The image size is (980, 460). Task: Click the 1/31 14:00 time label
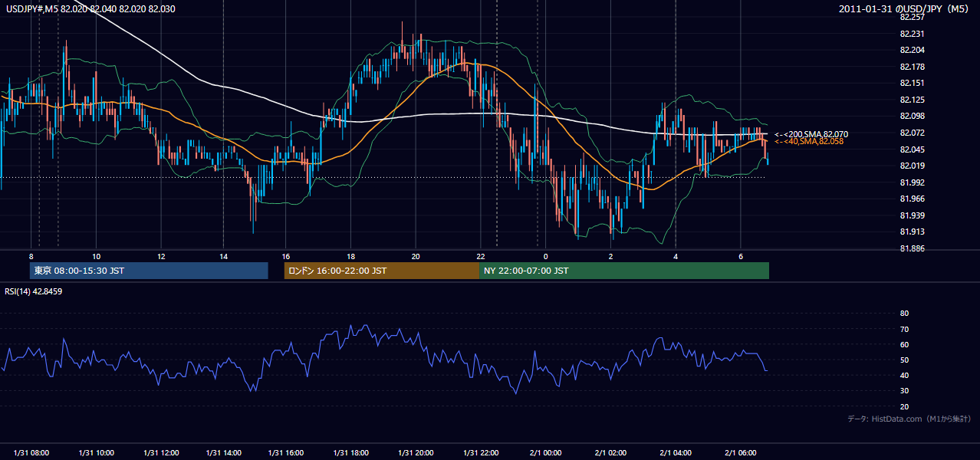pyautogui.click(x=225, y=453)
